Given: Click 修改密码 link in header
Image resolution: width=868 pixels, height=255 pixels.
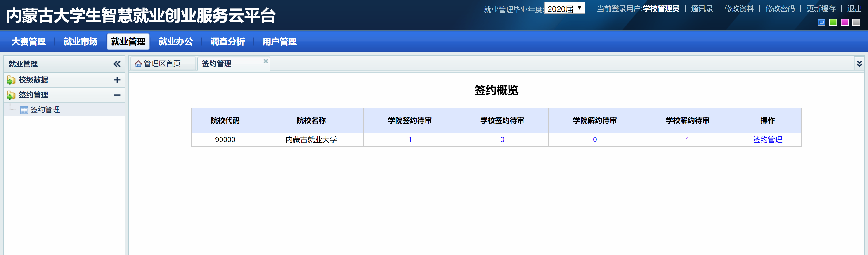Looking at the screenshot, I should click(x=780, y=9).
